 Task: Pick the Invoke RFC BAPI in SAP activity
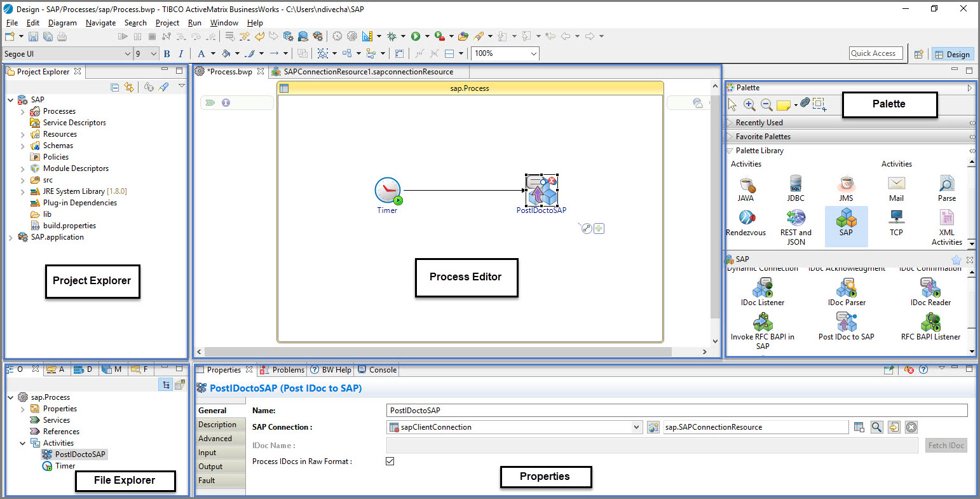coord(763,332)
